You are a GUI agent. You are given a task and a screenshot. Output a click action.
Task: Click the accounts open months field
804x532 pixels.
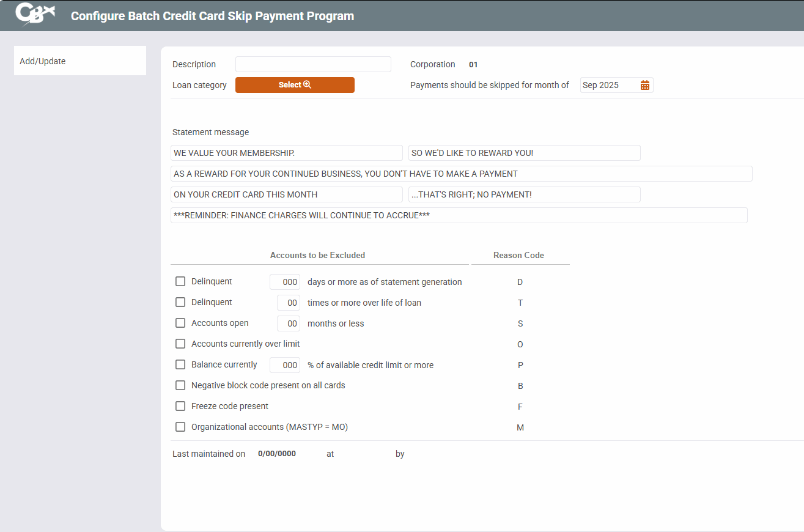[x=289, y=323]
